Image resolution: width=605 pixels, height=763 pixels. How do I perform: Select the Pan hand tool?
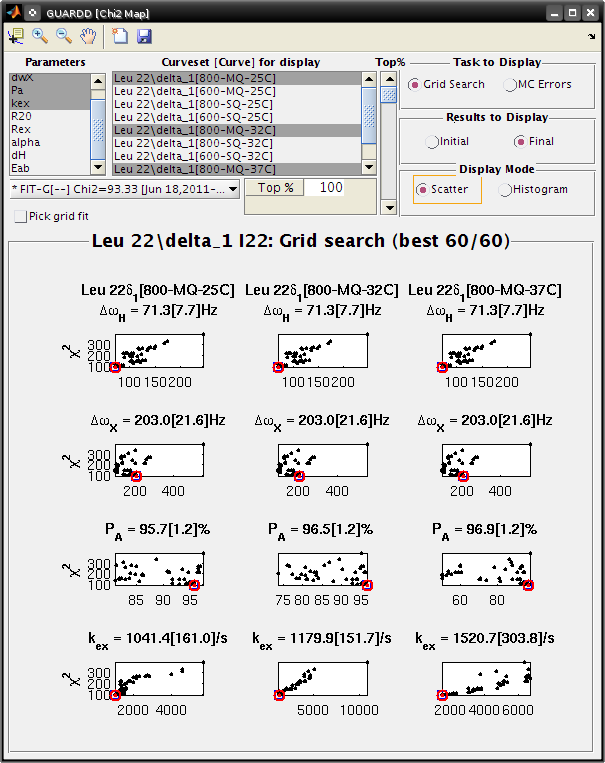pyautogui.click(x=88, y=36)
